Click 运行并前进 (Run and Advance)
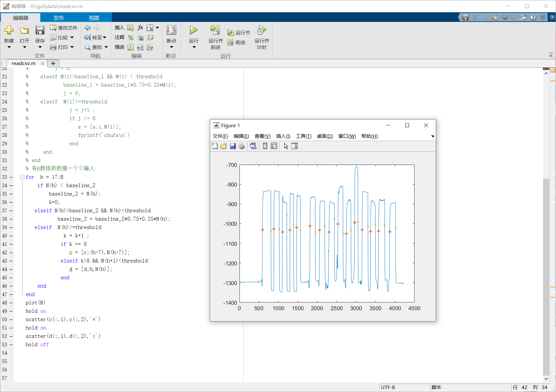This screenshot has width=556, height=392. (x=215, y=37)
